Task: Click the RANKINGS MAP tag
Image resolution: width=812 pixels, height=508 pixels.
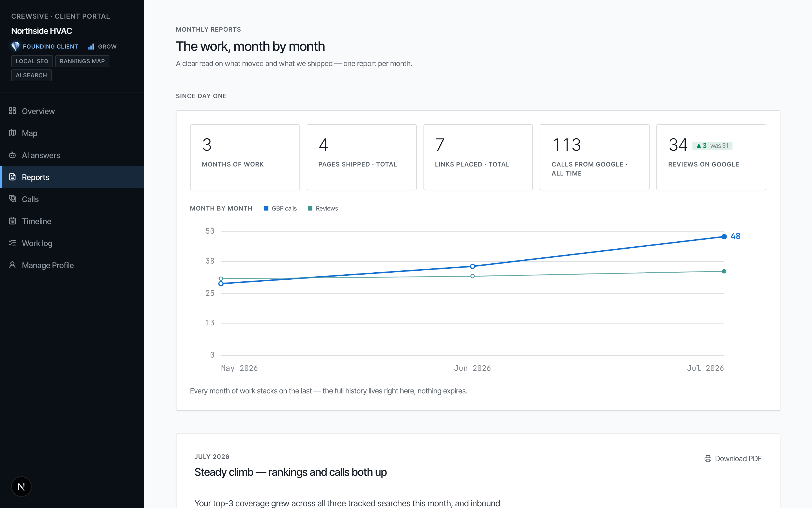Action: click(82, 61)
